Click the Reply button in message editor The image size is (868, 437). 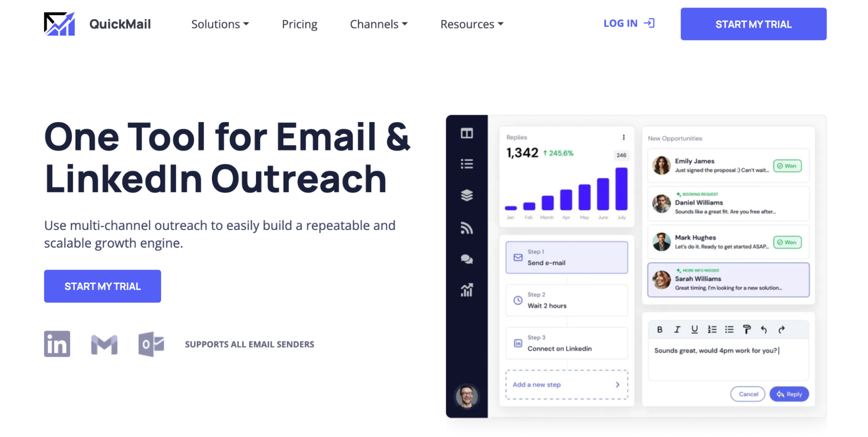[x=789, y=394]
